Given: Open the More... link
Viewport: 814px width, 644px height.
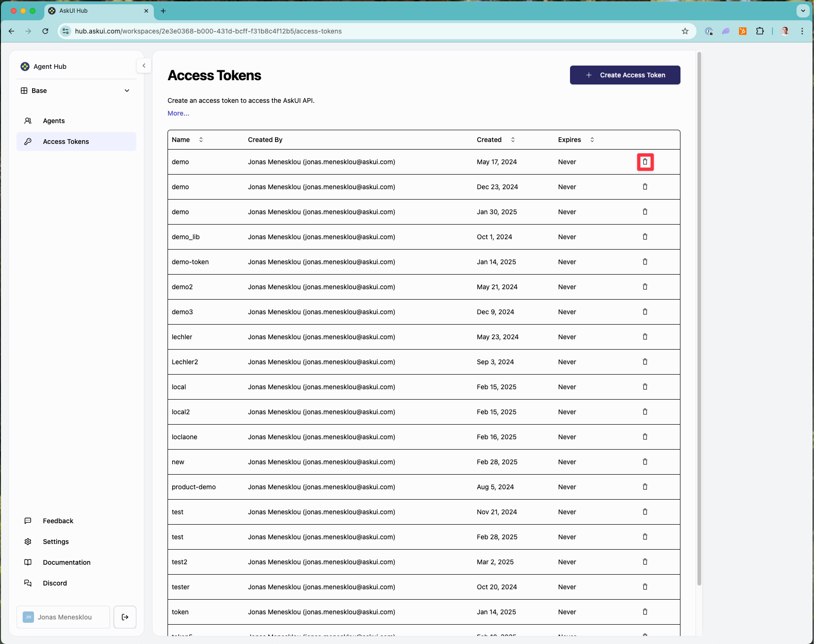Looking at the screenshot, I should (x=178, y=113).
